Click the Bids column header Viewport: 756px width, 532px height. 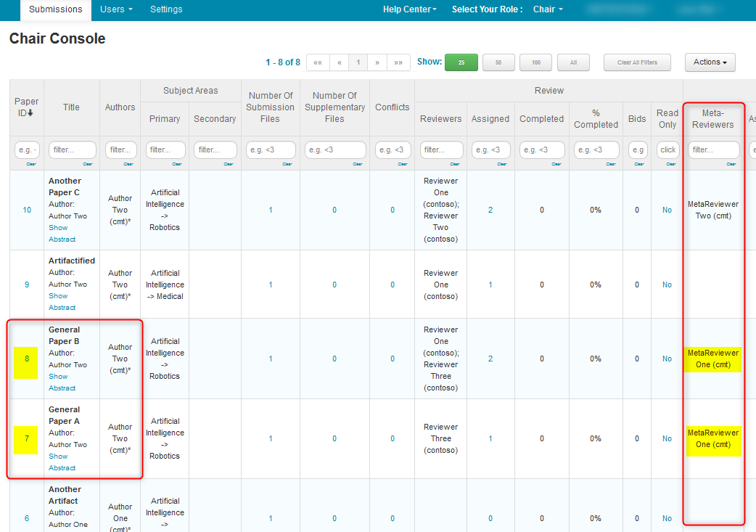(x=637, y=118)
